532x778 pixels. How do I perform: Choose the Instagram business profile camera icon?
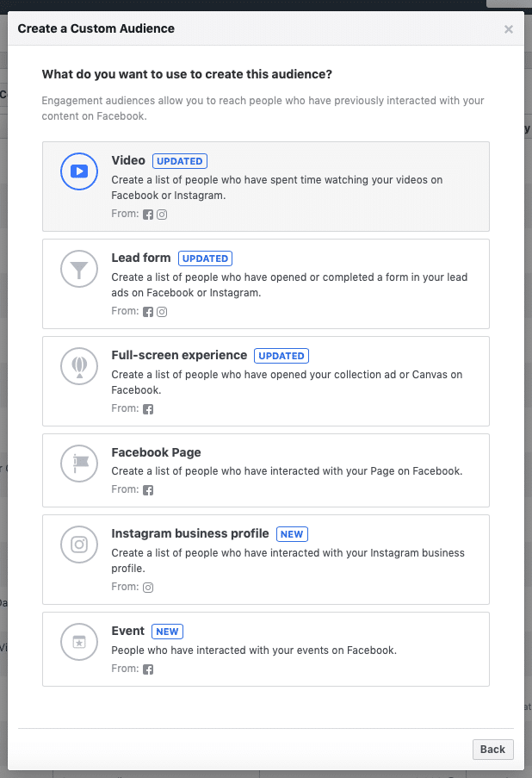(x=79, y=545)
